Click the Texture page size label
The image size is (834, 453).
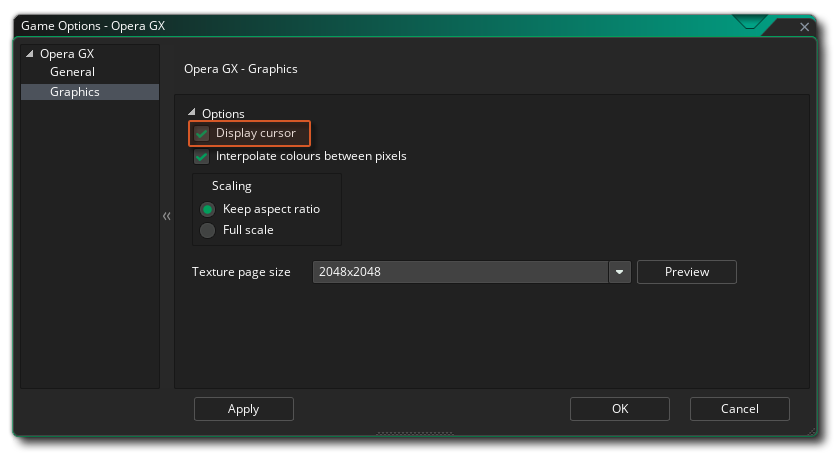[241, 272]
